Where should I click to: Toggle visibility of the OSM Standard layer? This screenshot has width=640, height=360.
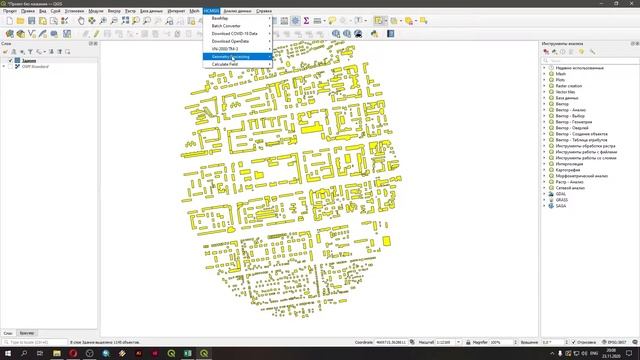[x=11, y=67]
